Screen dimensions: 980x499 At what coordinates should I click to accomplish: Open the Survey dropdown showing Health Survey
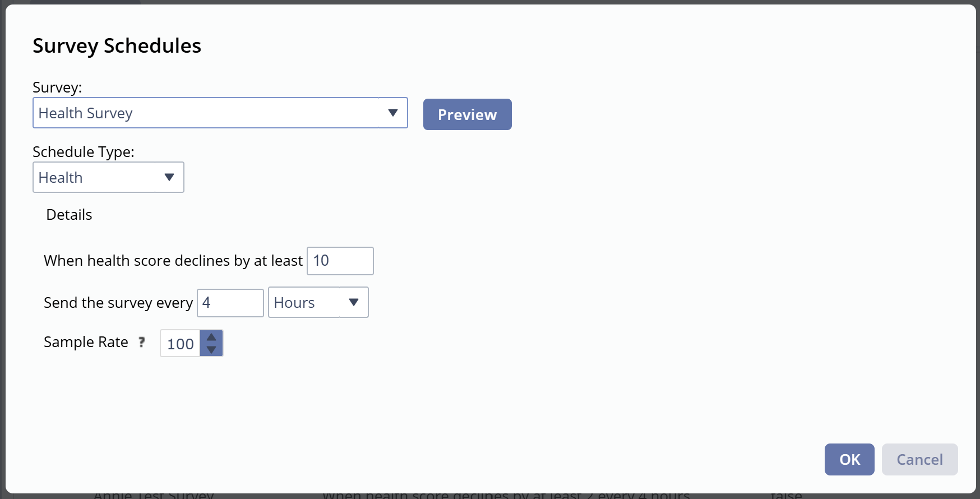tap(207, 113)
